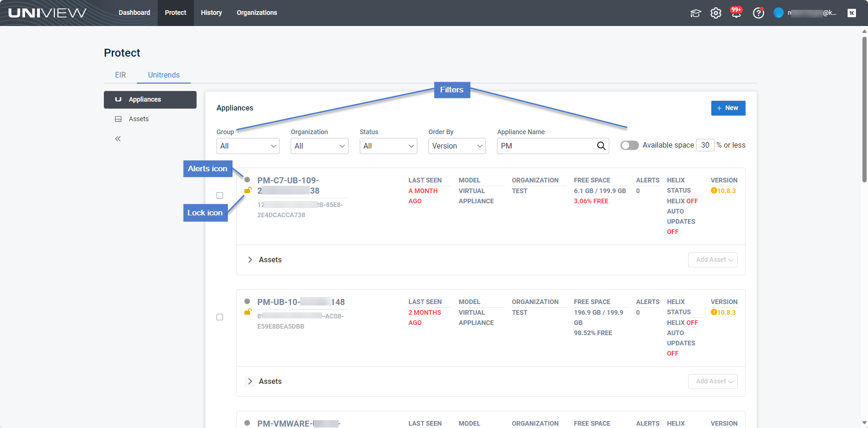
Task: Open the Status filter dropdown
Action: coord(388,146)
